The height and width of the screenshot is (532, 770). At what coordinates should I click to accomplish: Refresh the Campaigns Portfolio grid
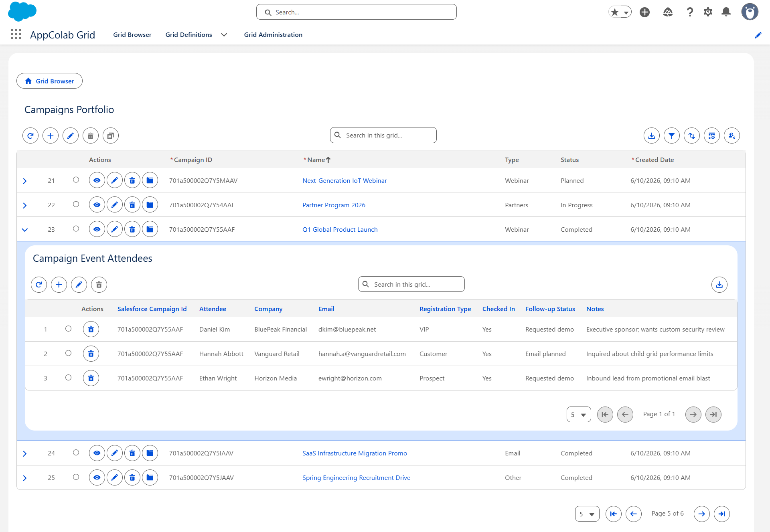30,136
